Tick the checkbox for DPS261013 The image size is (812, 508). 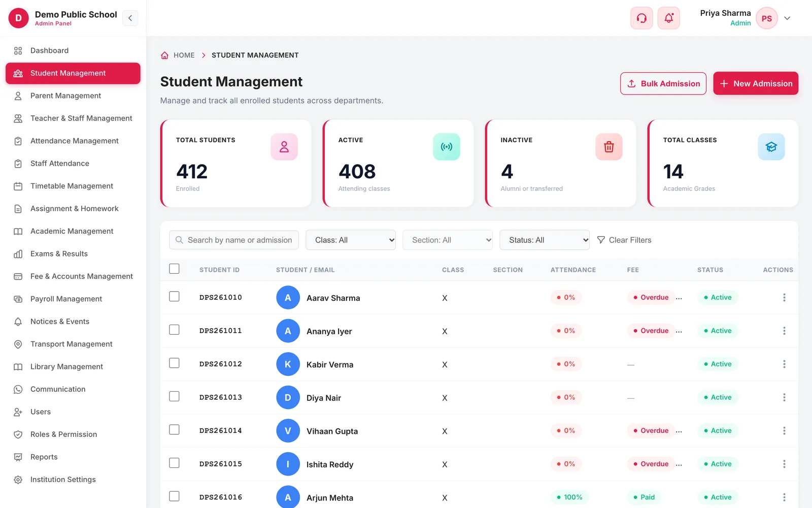click(x=174, y=396)
